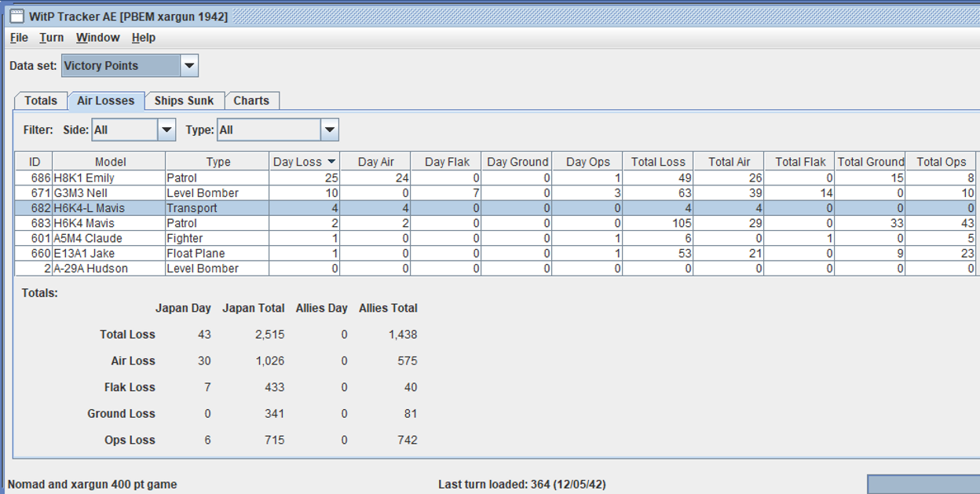Screen dimensions: 980x494
Task: Click the Float Plane type cell
Action: point(218,253)
